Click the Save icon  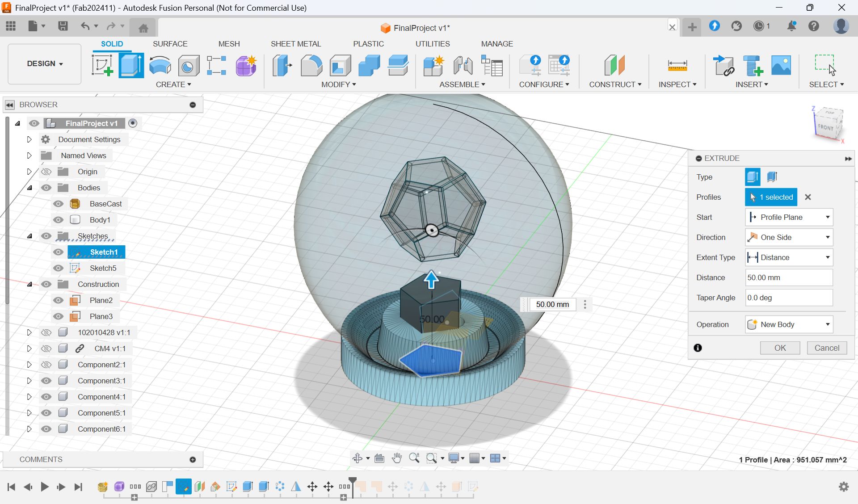63,26
